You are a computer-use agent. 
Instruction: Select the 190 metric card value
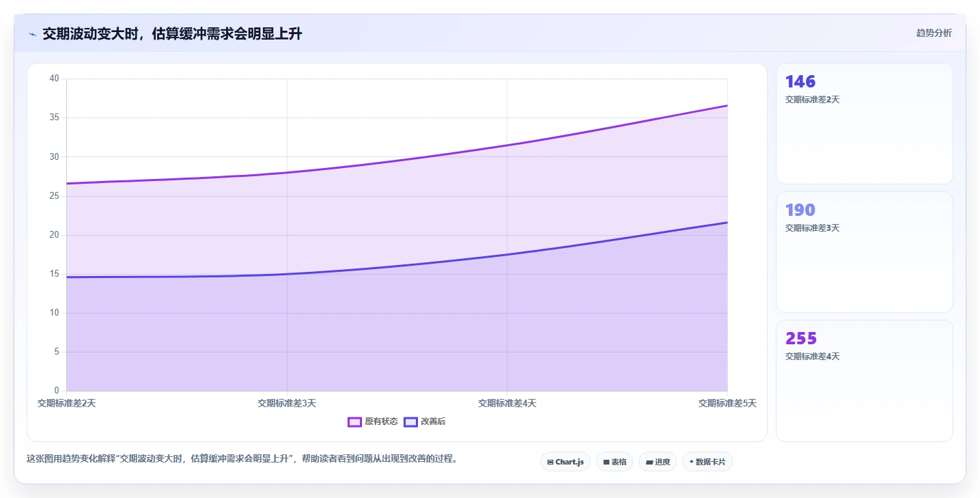[800, 210]
